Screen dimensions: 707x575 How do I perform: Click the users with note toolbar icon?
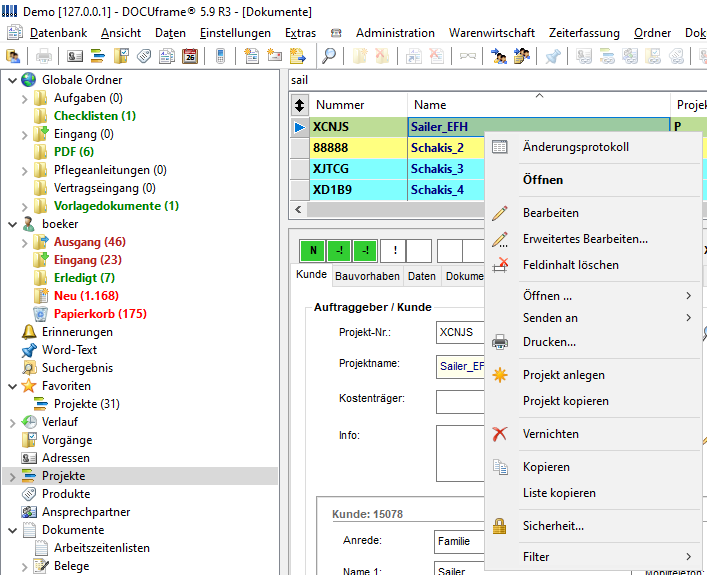tap(522, 56)
